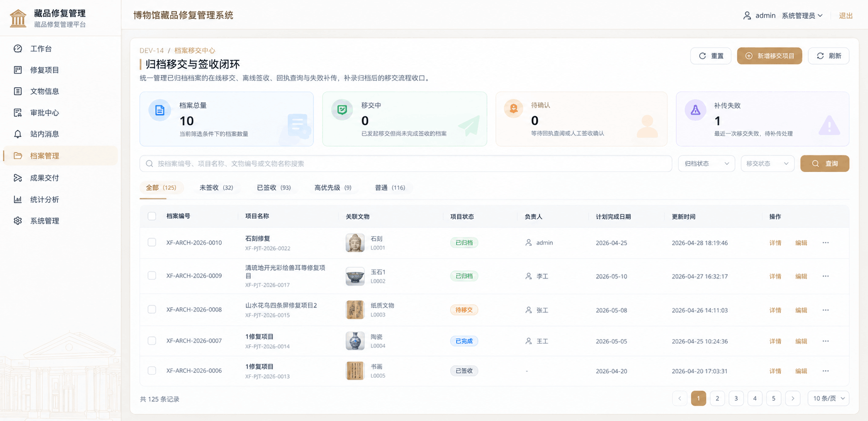This screenshot has height=421, width=868.
Task: Expand the 系统管理员 role dropdown
Action: tap(802, 15)
